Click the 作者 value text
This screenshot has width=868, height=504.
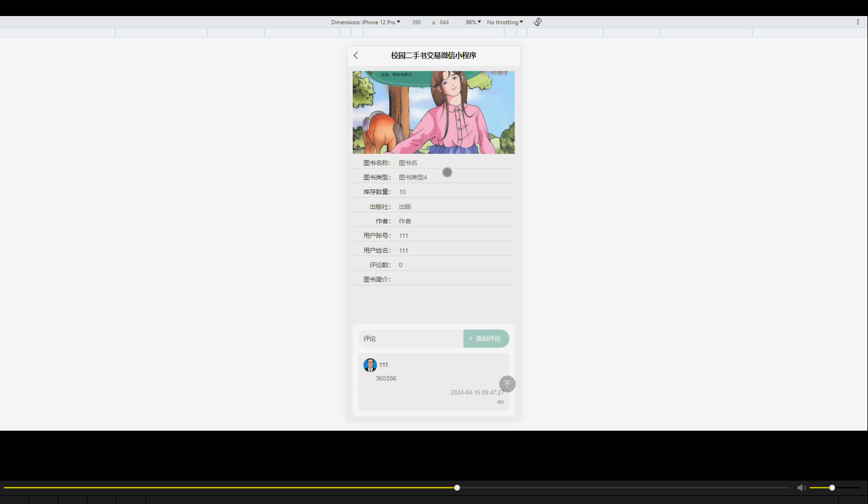(x=405, y=221)
